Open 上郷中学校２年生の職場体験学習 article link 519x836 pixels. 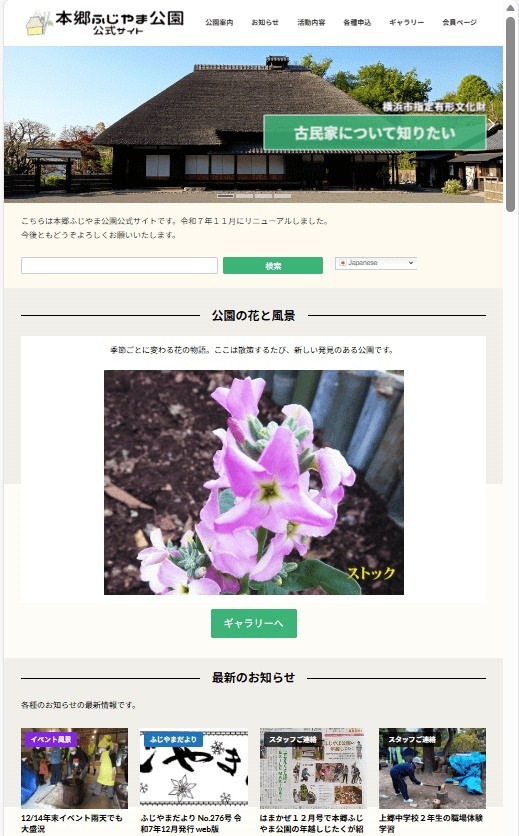(x=431, y=823)
